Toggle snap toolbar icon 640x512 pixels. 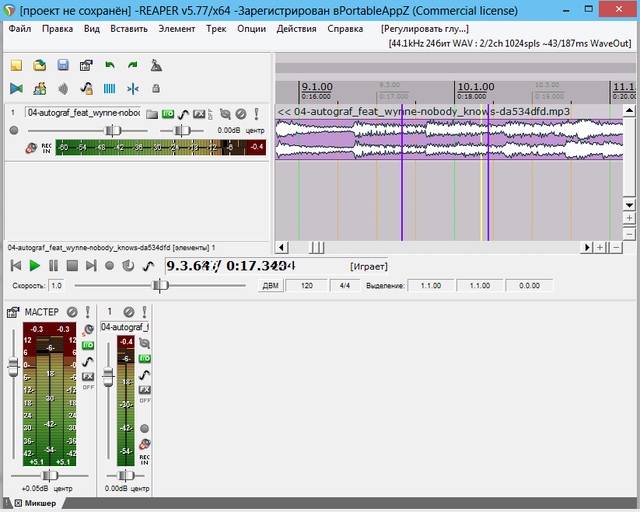point(133,89)
